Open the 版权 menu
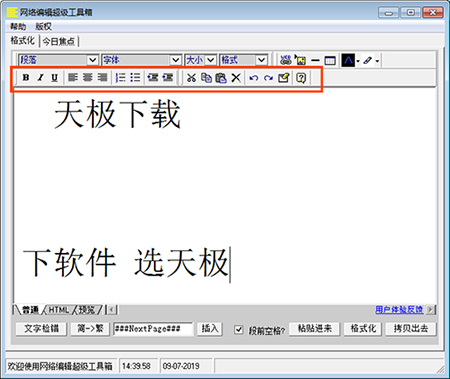The height and width of the screenshot is (379, 450). (x=43, y=26)
